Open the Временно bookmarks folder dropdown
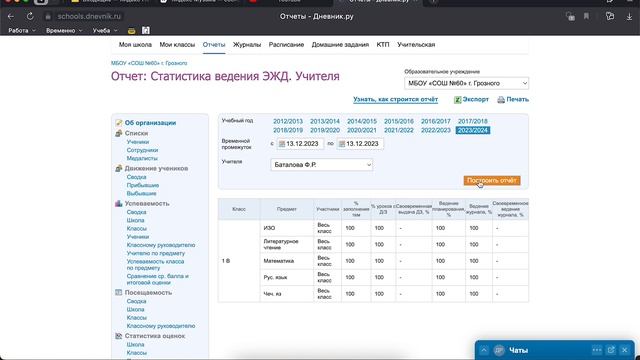The image size is (640, 360). click(64, 31)
